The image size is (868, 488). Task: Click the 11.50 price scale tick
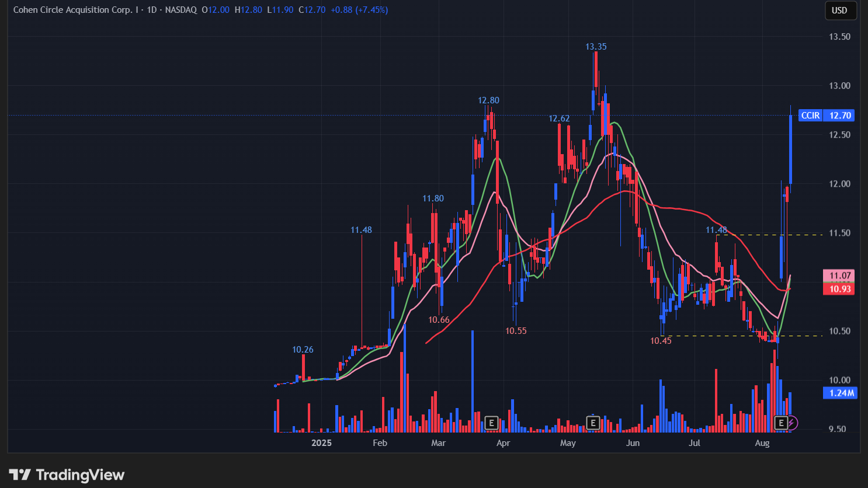click(839, 233)
